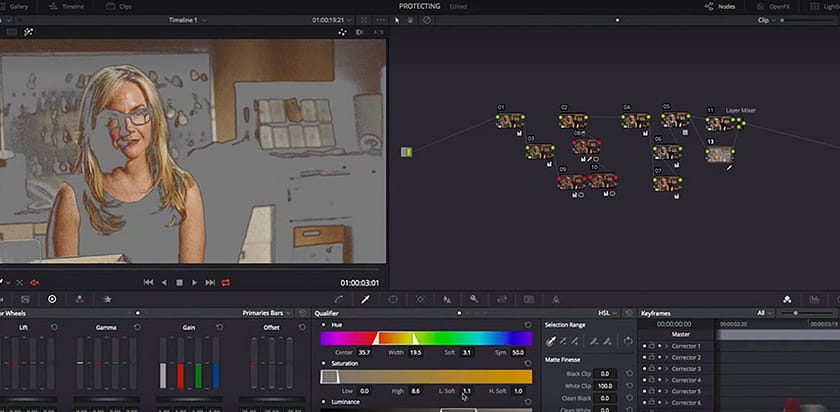Open the Timeline panel tab
840x412 pixels.
(x=66, y=6)
